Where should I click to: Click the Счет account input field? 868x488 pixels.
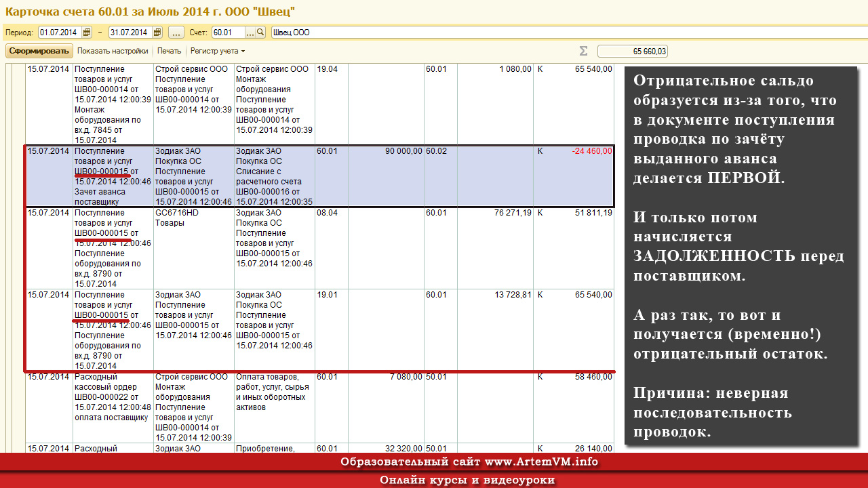click(229, 33)
